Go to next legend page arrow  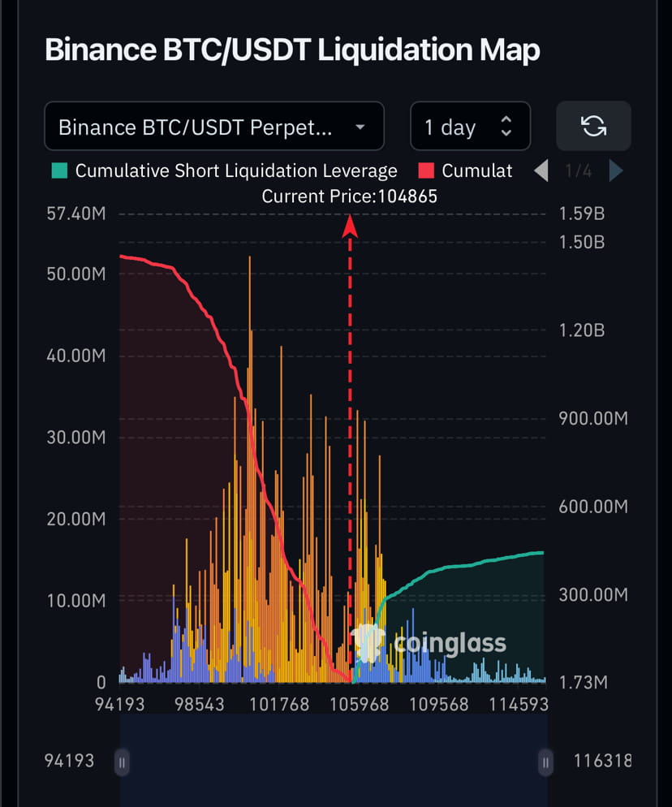point(615,170)
